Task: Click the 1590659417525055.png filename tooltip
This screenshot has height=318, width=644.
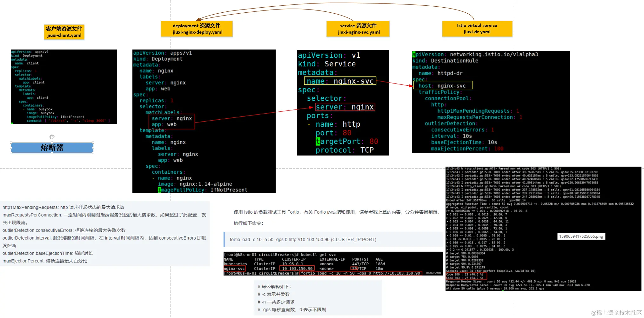Action: [x=581, y=236]
